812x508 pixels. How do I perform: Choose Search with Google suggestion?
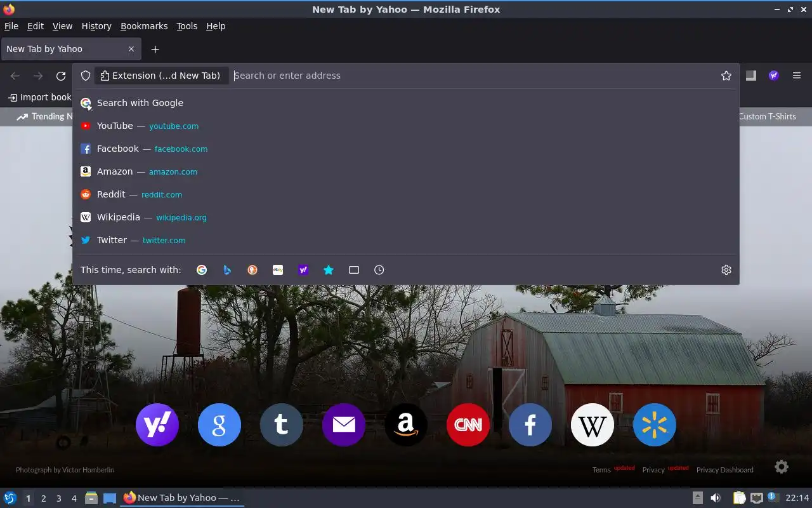click(x=406, y=103)
